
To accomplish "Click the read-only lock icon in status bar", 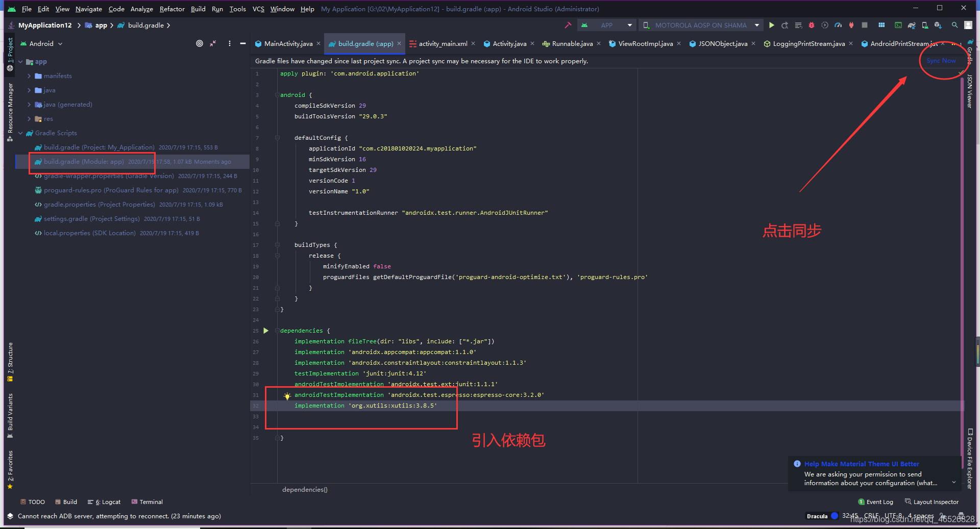I will pyautogui.click(x=942, y=516).
